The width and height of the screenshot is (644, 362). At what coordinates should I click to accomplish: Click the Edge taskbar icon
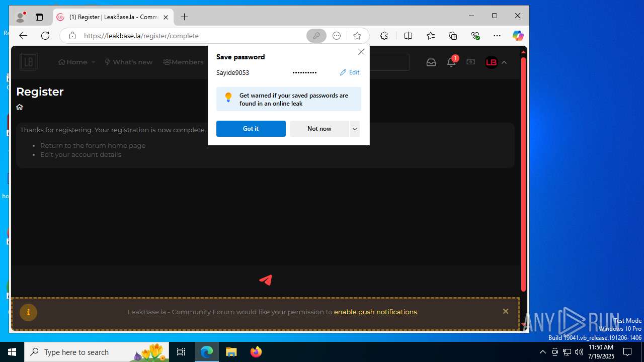coord(207,352)
